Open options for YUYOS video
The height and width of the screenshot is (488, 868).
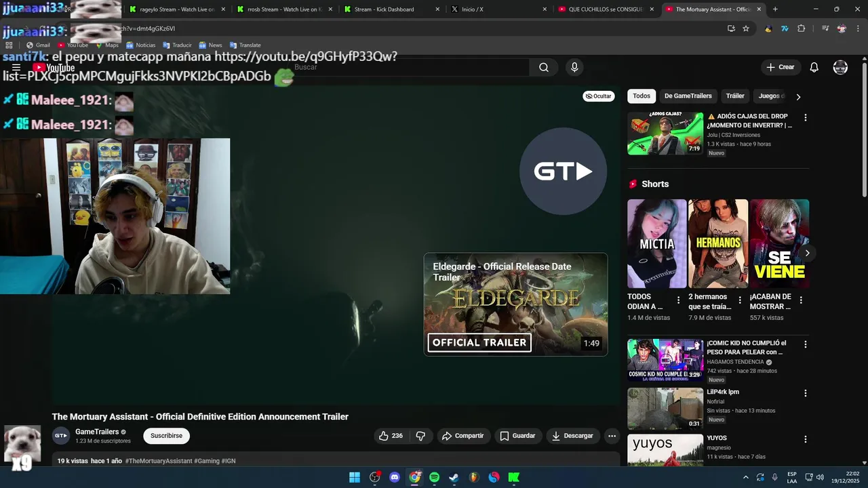(x=806, y=439)
